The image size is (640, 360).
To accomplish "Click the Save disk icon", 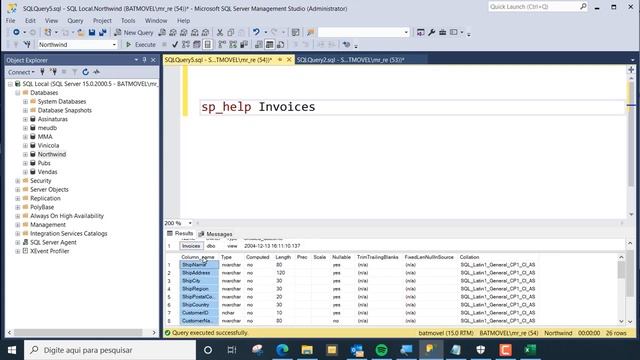I will click(92, 32).
